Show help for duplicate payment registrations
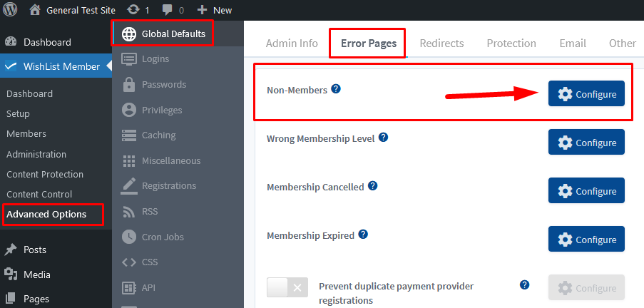Screen dimensions: 644x308 click(x=524, y=285)
